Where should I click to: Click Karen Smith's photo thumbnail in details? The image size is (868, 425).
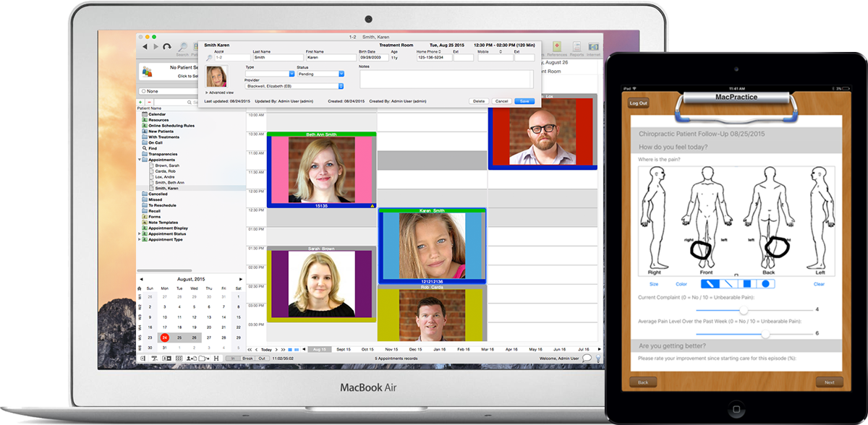click(x=216, y=77)
